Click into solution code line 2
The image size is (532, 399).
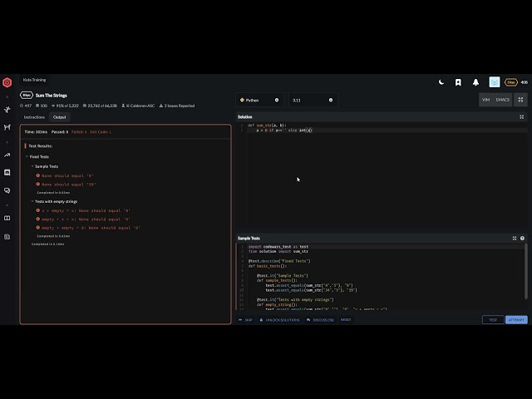[387, 131]
